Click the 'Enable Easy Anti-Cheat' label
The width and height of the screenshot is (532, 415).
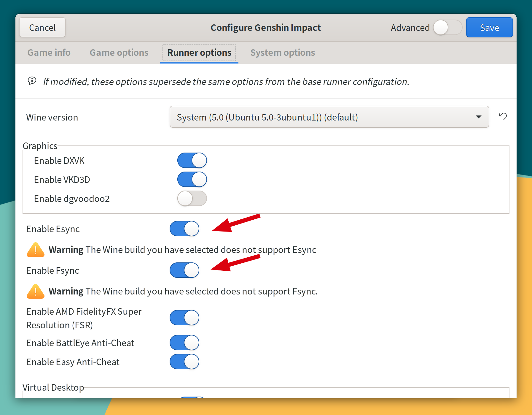coord(73,362)
